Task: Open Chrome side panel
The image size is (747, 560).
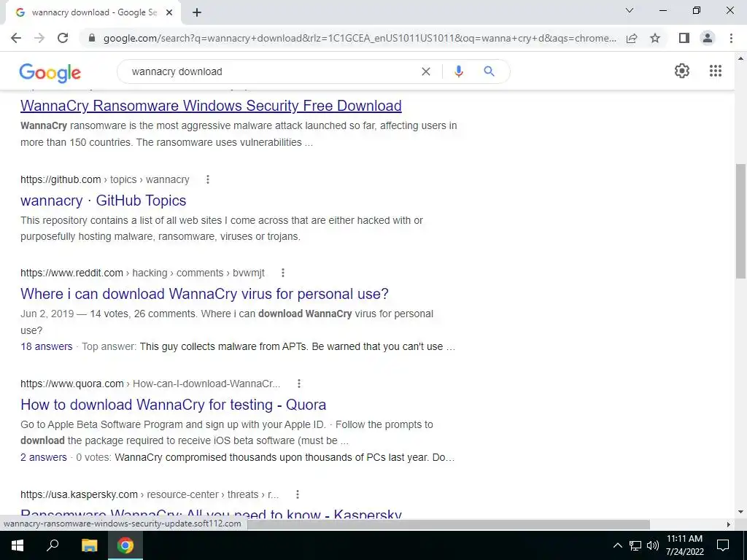Action: point(684,38)
